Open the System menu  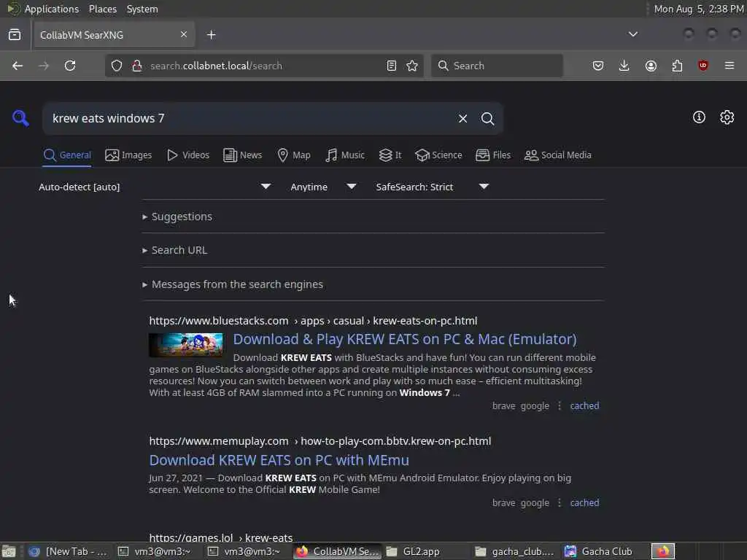click(x=142, y=9)
